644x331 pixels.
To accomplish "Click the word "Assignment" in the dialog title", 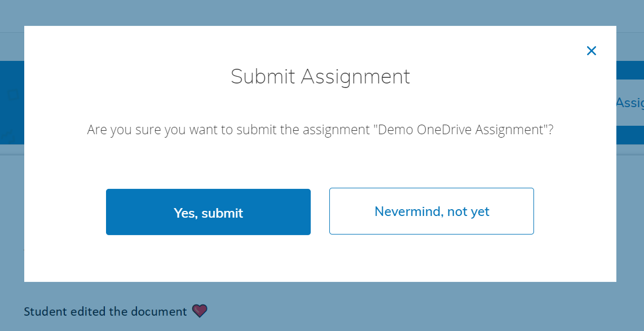I will tap(356, 77).
